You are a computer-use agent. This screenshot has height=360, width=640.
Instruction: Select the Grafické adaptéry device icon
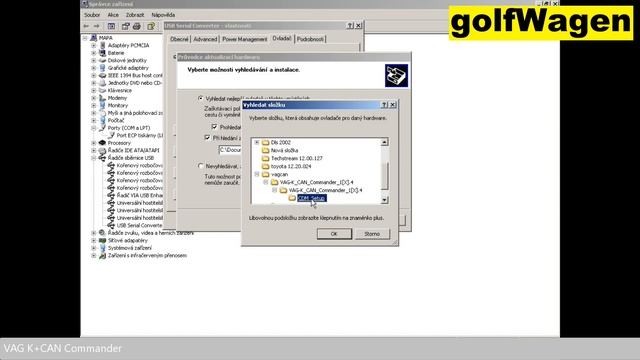102,68
